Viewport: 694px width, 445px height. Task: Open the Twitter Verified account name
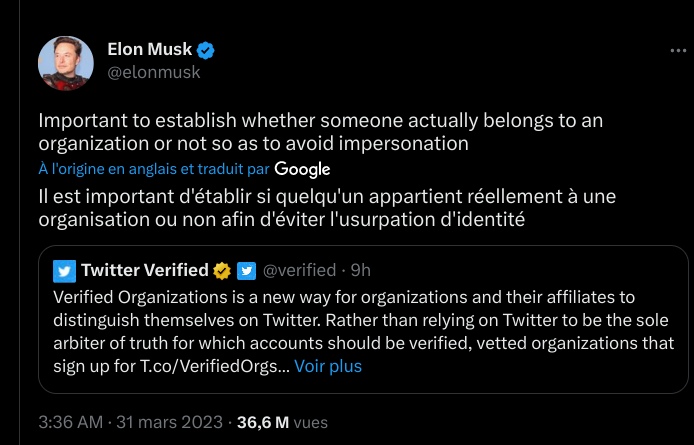click(x=144, y=270)
